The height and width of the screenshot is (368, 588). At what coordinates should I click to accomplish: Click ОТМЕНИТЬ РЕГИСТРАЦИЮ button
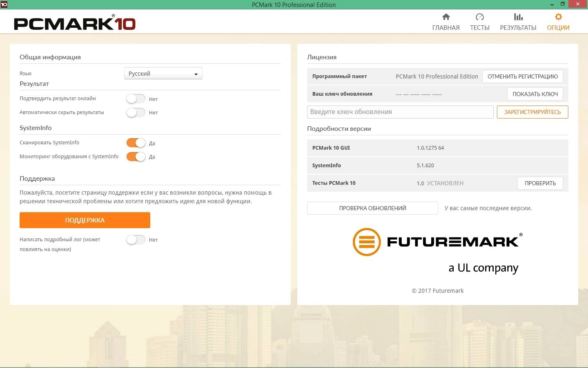(523, 76)
